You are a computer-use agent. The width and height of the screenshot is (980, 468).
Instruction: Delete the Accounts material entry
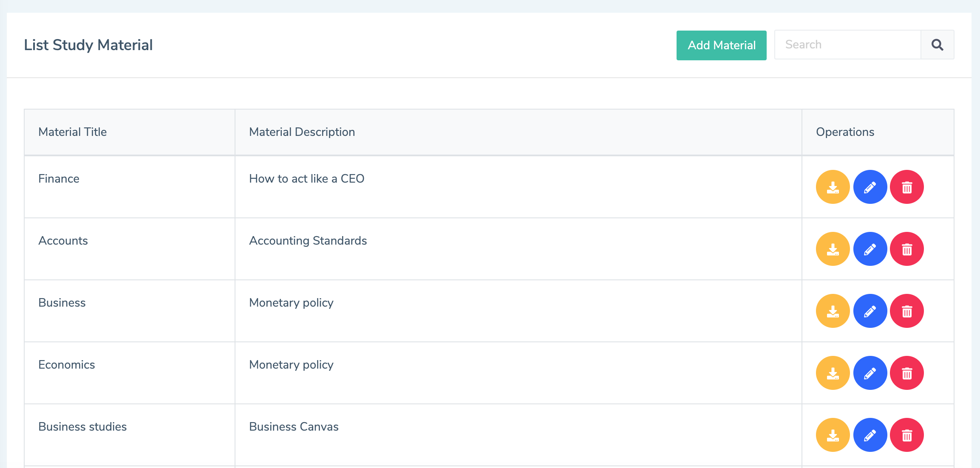pyautogui.click(x=907, y=249)
